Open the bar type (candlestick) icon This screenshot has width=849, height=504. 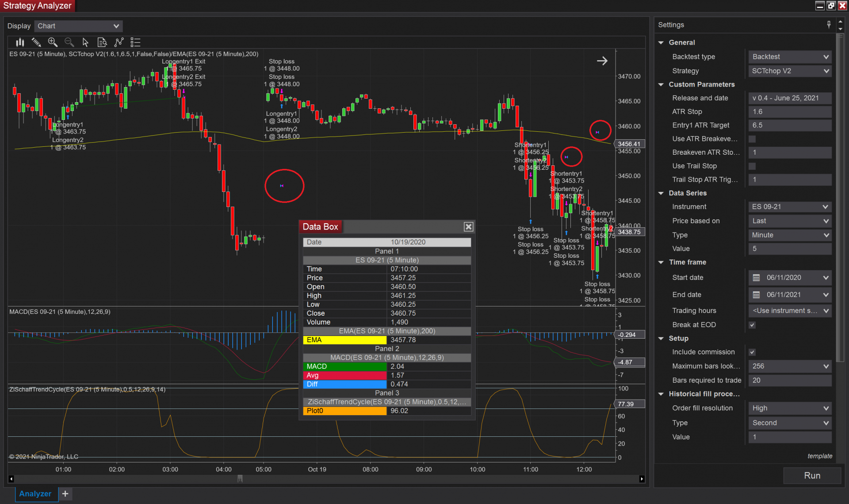(x=20, y=42)
